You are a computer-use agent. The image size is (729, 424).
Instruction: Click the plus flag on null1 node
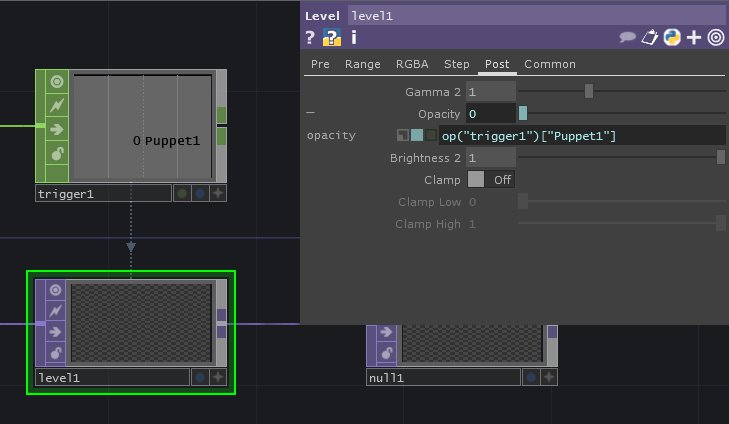[550, 377]
